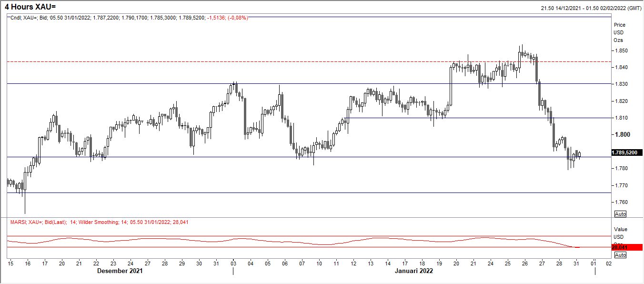644x284 pixels.
Task: Select the current price tag 1.789,5200
Action: tap(627, 152)
